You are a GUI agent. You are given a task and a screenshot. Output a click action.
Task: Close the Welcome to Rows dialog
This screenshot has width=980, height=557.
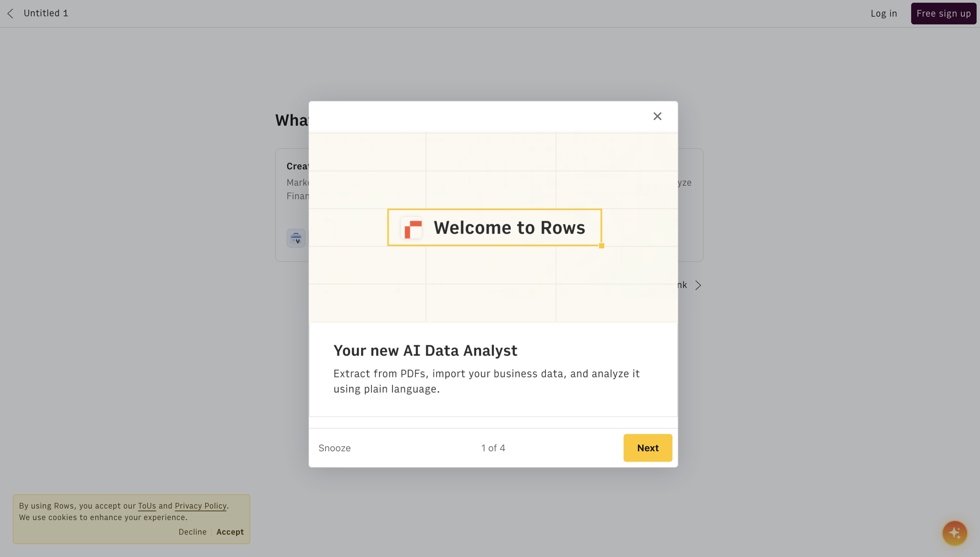(x=657, y=116)
